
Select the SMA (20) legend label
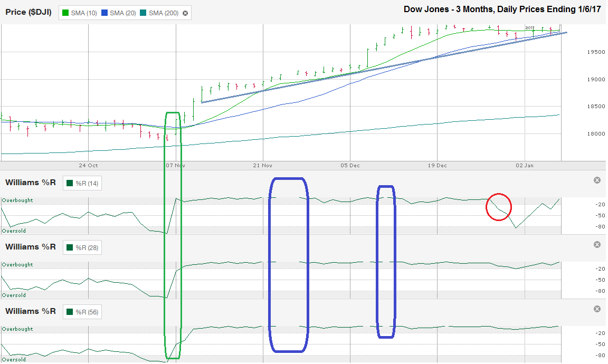pyautogui.click(x=122, y=13)
